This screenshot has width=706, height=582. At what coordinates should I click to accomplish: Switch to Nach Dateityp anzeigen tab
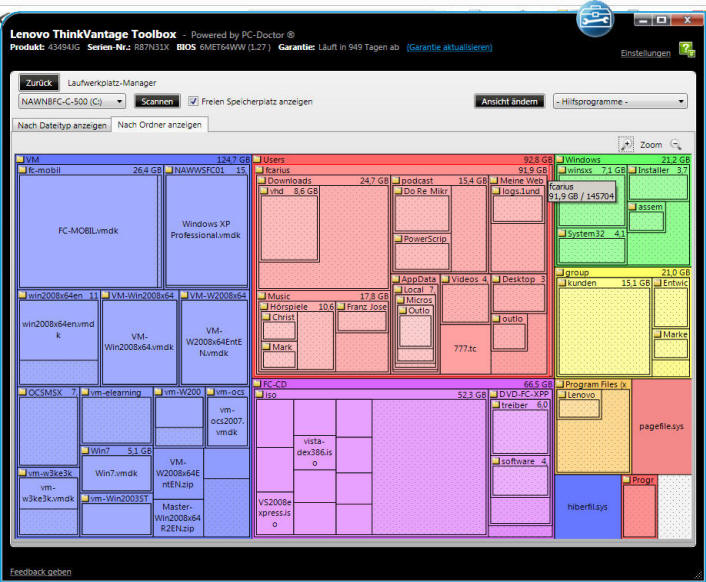[62, 125]
